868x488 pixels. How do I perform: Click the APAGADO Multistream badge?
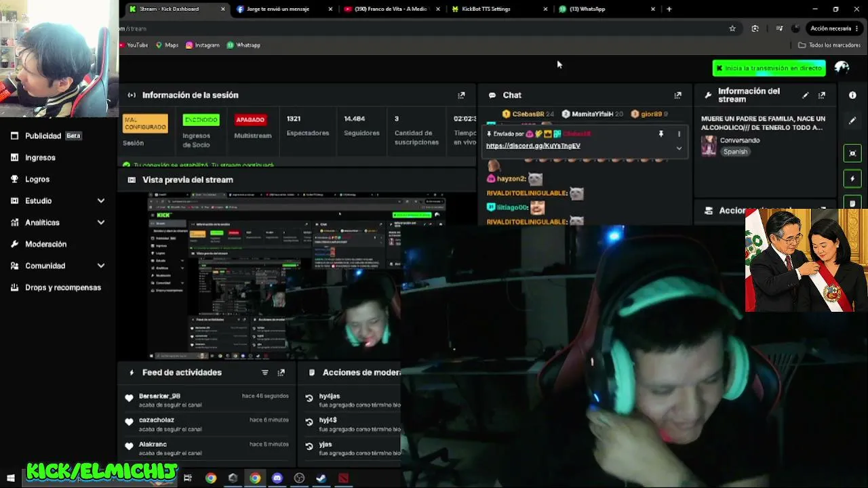pyautogui.click(x=250, y=120)
